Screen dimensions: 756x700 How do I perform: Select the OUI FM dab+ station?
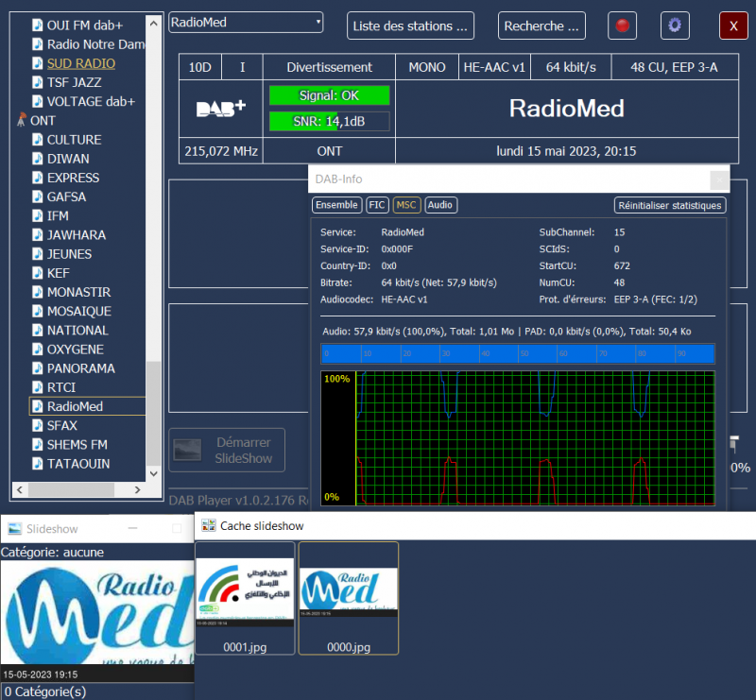pyautogui.click(x=85, y=26)
